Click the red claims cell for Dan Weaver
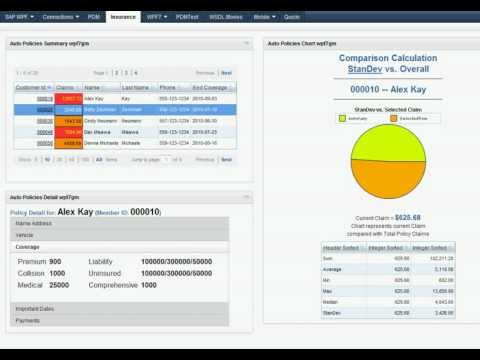This screenshot has width=480, height=360. click(68, 132)
